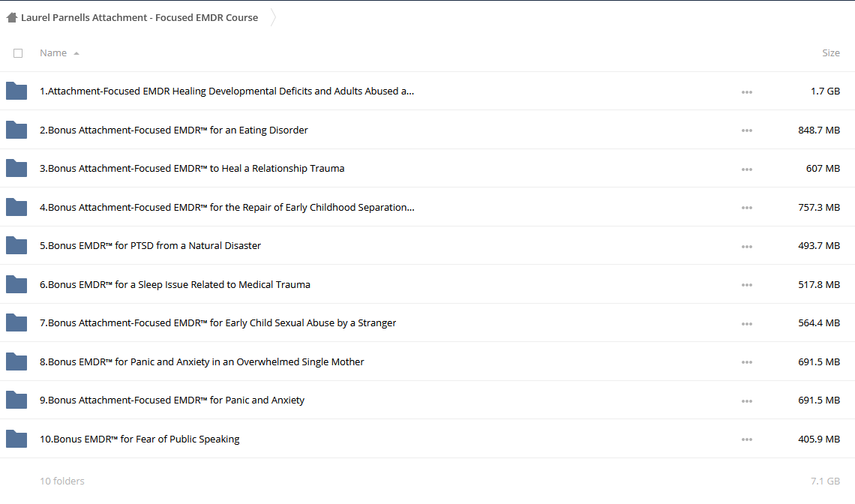Open more options for the 1.7 GB folder

point(747,92)
